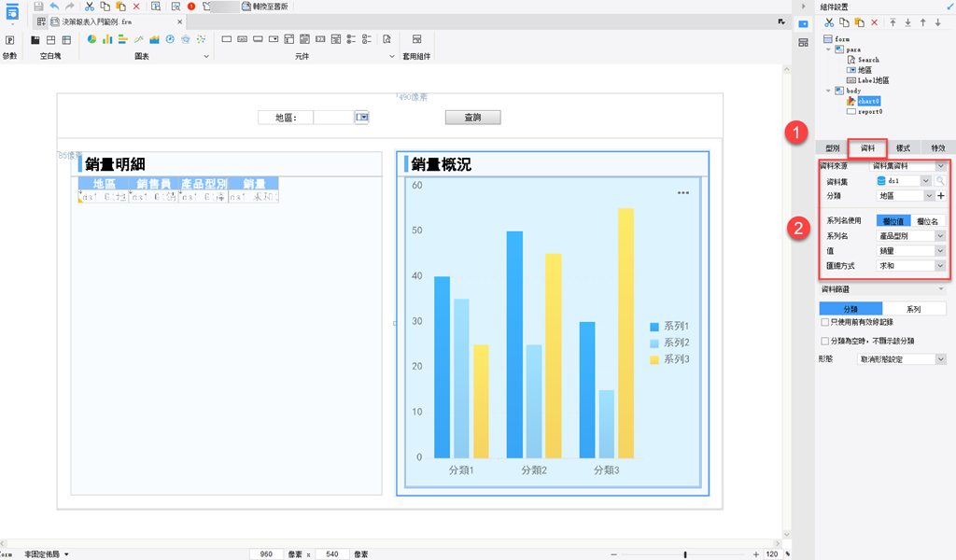
Task: Insert a pie chart component
Action: pos(91,39)
